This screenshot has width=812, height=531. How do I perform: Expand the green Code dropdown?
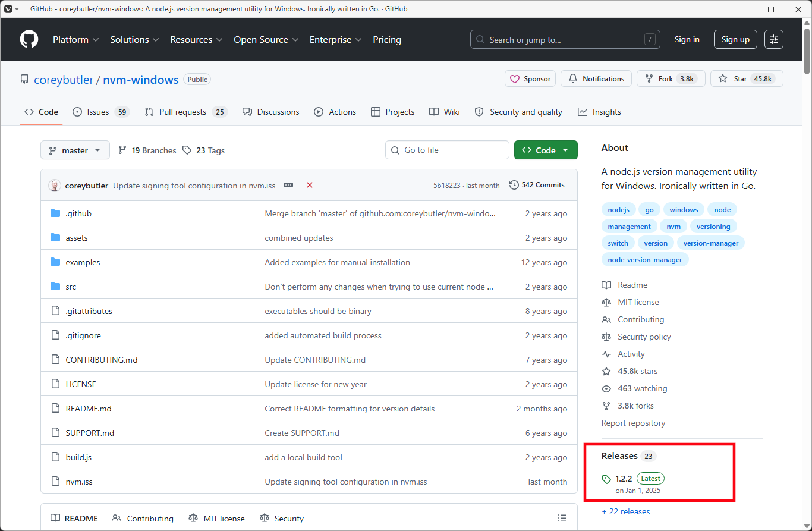click(x=545, y=150)
